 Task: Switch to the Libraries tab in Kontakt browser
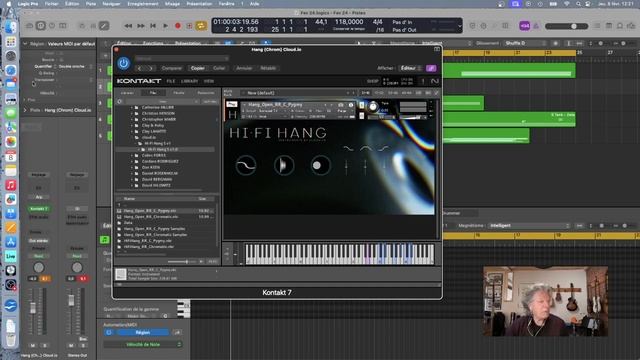[x=127, y=93]
